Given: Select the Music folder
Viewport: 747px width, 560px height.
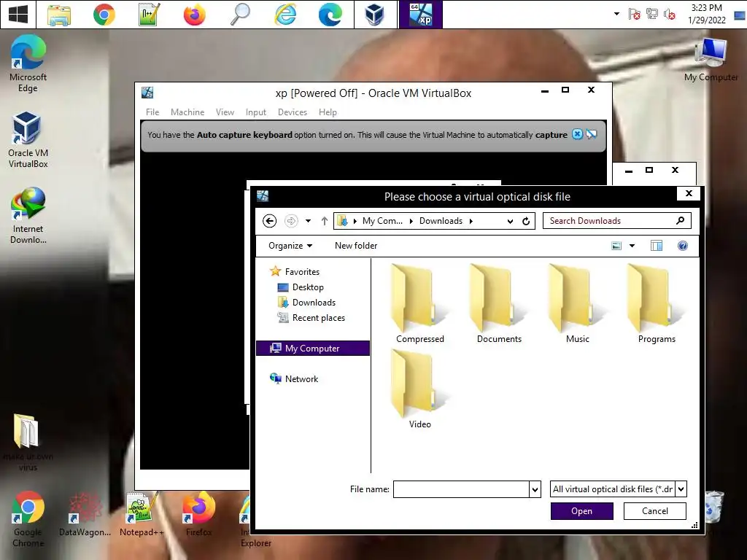Looking at the screenshot, I should pyautogui.click(x=578, y=303).
